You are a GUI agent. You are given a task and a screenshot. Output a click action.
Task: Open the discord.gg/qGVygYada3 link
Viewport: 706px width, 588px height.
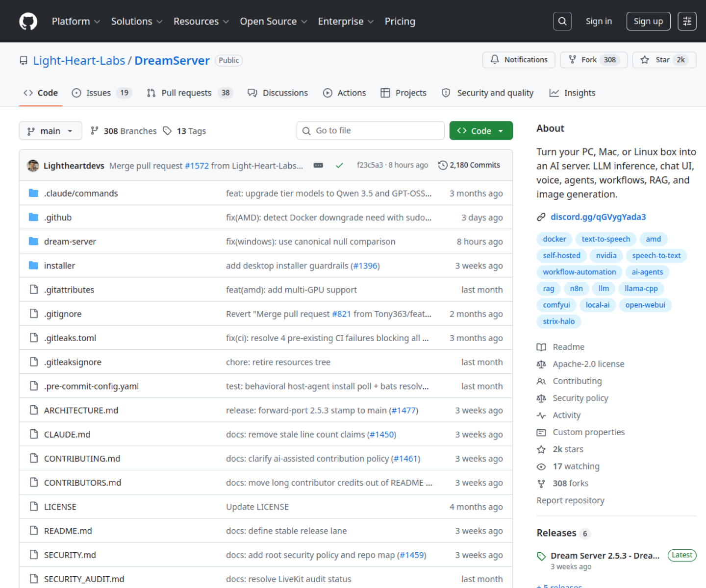(598, 217)
